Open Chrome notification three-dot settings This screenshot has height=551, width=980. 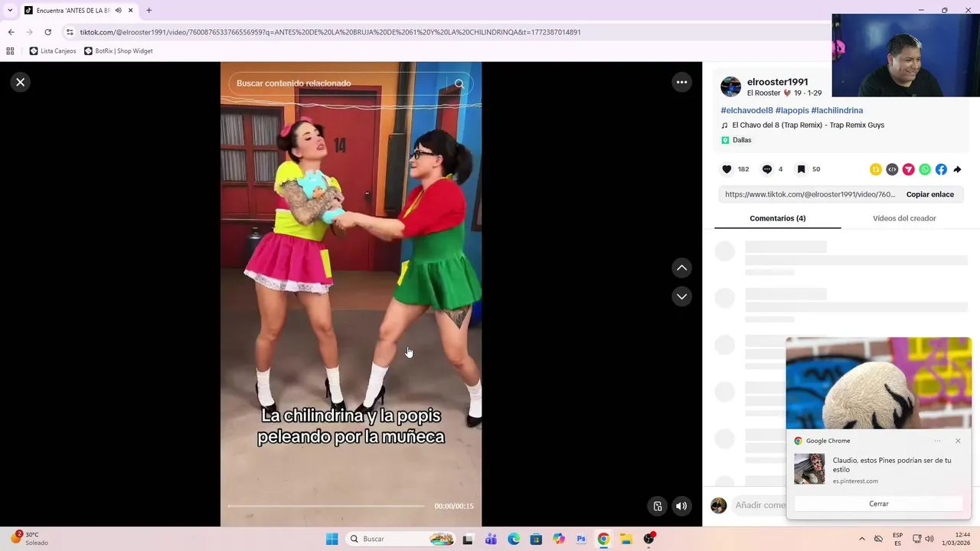[937, 441]
